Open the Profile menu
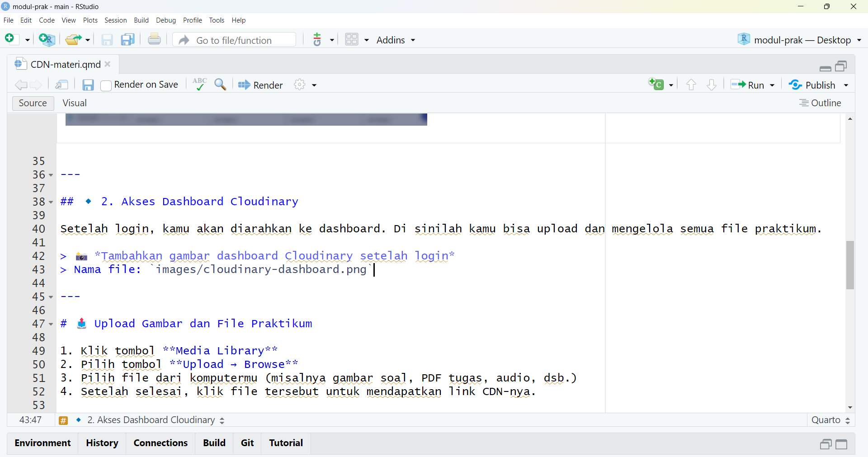Image resolution: width=868 pixels, height=457 pixels. pyautogui.click(x=193, y=20)
